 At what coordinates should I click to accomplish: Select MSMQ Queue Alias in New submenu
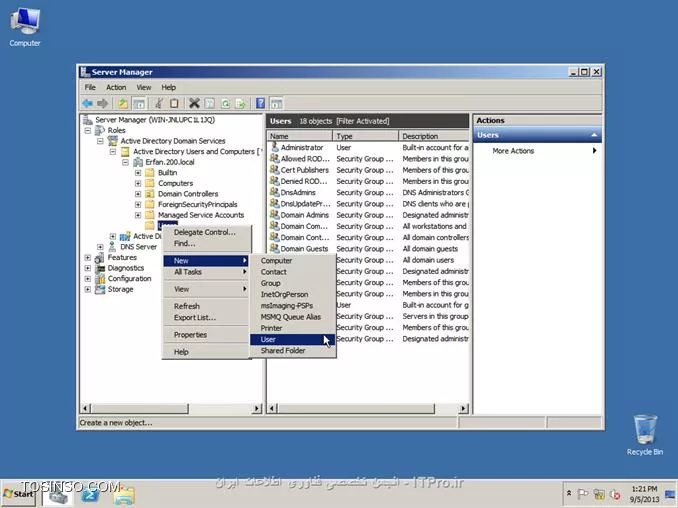292,317
